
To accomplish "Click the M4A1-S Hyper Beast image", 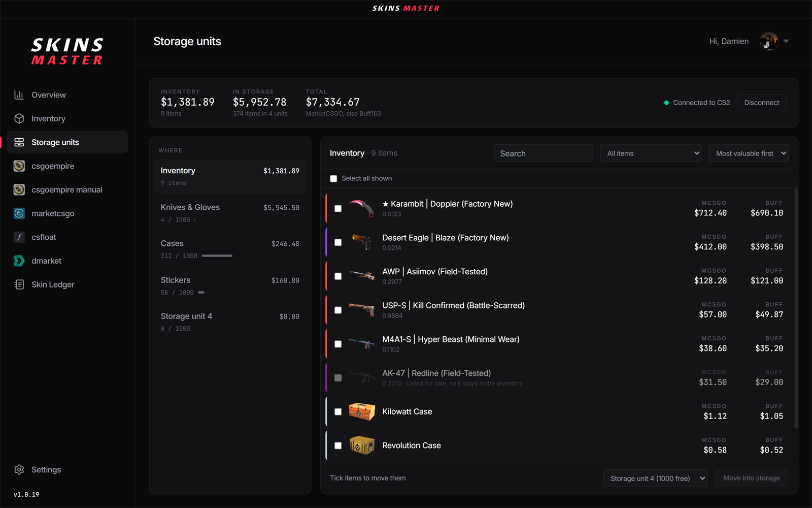I will pos(362,344).
